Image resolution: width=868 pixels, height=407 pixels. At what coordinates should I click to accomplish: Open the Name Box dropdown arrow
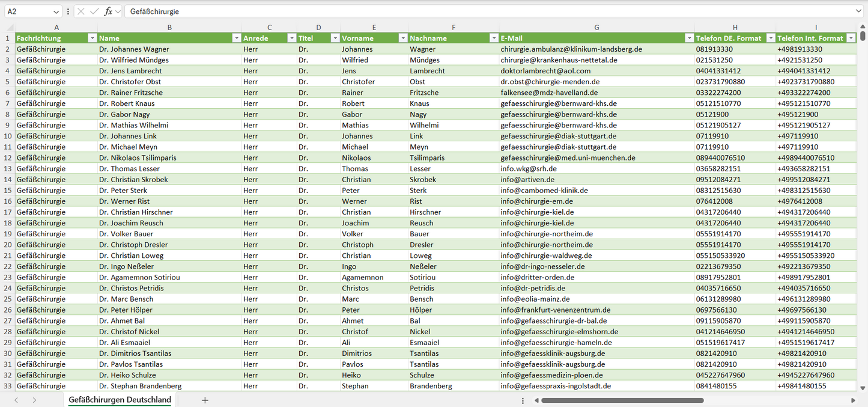click(x=56, y=11)
